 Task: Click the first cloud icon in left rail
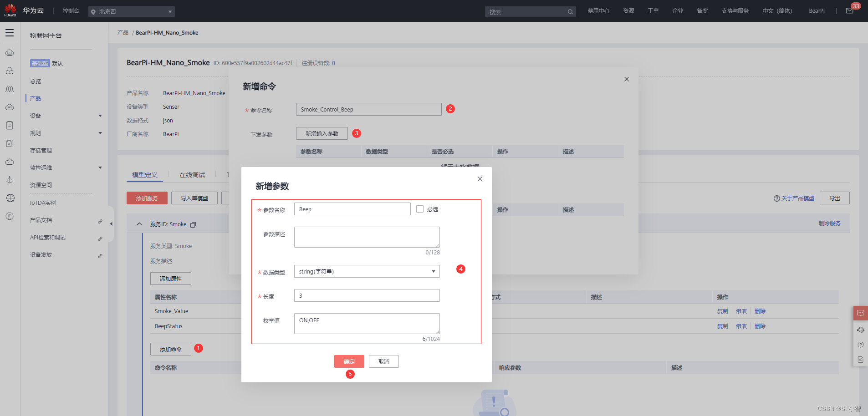10,53
